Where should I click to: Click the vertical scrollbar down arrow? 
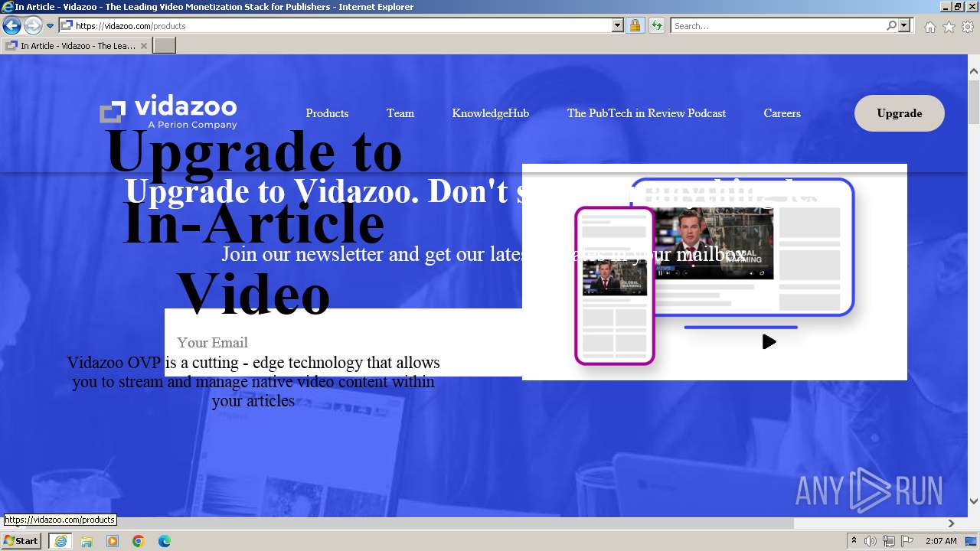pyautogui.click(x=974, y=501)
